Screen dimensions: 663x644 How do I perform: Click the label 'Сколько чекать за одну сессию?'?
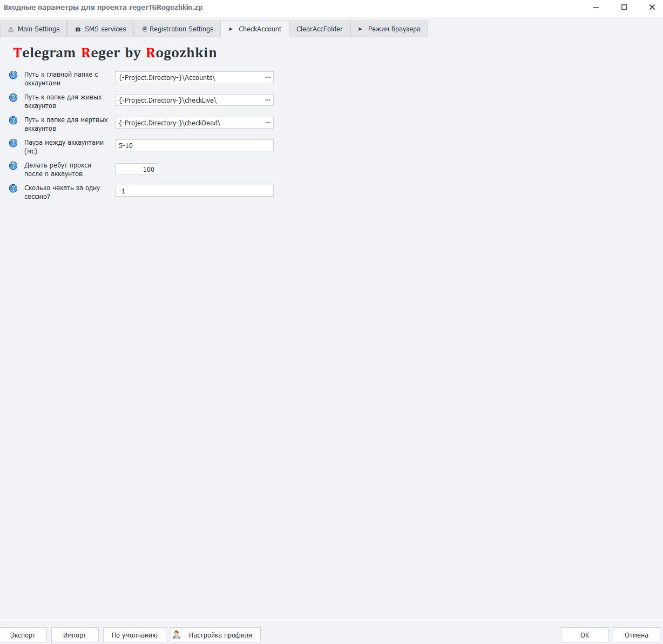click(62, 192)
